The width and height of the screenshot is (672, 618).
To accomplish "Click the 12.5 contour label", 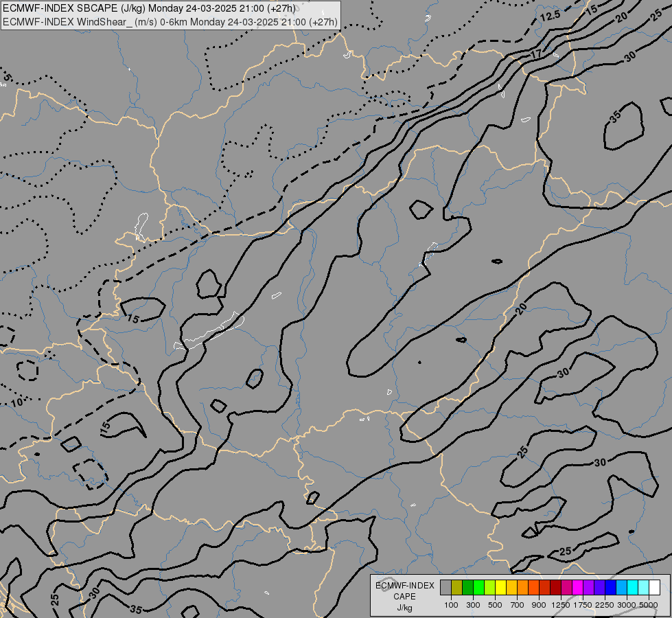I will point(551,15).
